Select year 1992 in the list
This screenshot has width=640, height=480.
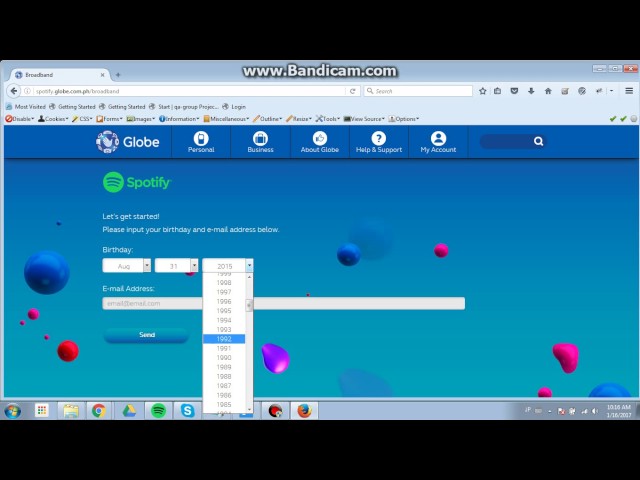point(224,339)
